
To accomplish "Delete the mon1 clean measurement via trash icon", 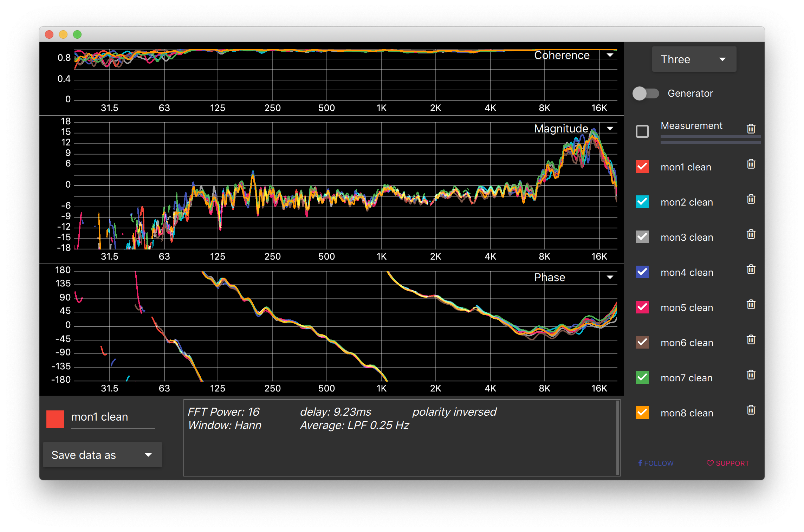I will [751, 164].
